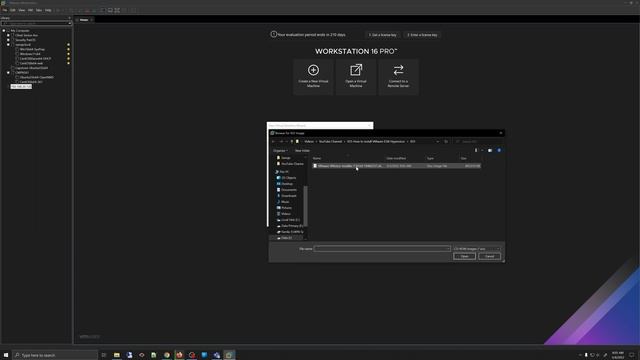Image resolution: width=640 pixels, height=360 pixels.
Task: Open the VM menu
Action: pyautogui.click(x=30, y=10)
